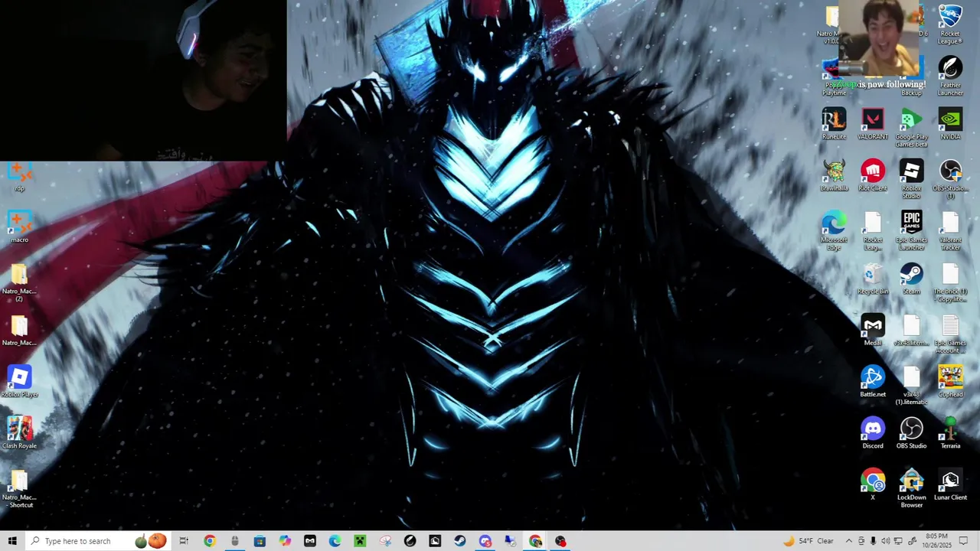Open Microsoft Store from the taskbar

[260, 541]
